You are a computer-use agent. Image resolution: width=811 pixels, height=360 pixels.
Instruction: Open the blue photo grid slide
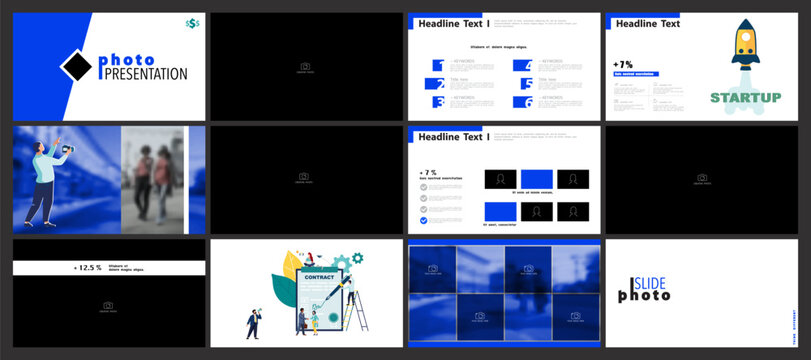(x=504, y=293)
